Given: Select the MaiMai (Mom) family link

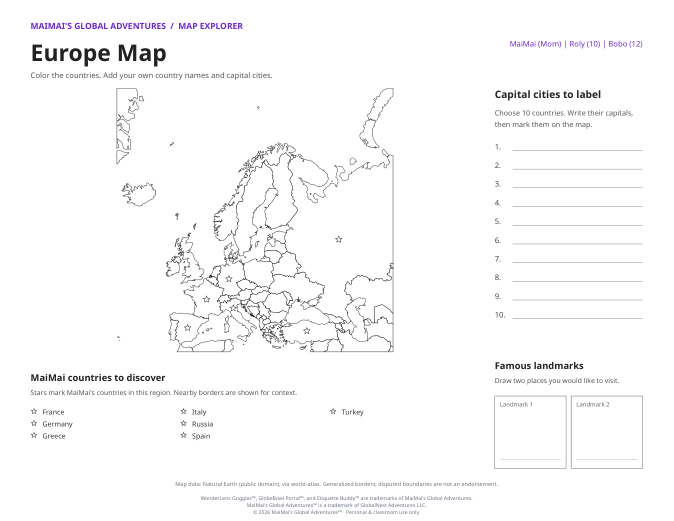Looking at the screenshot, I should coord(535,44).
